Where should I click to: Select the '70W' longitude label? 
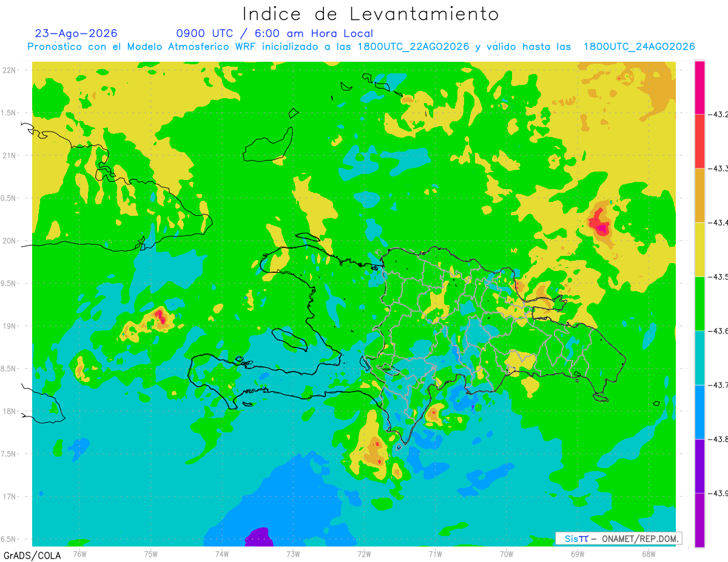[x=507, y=554]
